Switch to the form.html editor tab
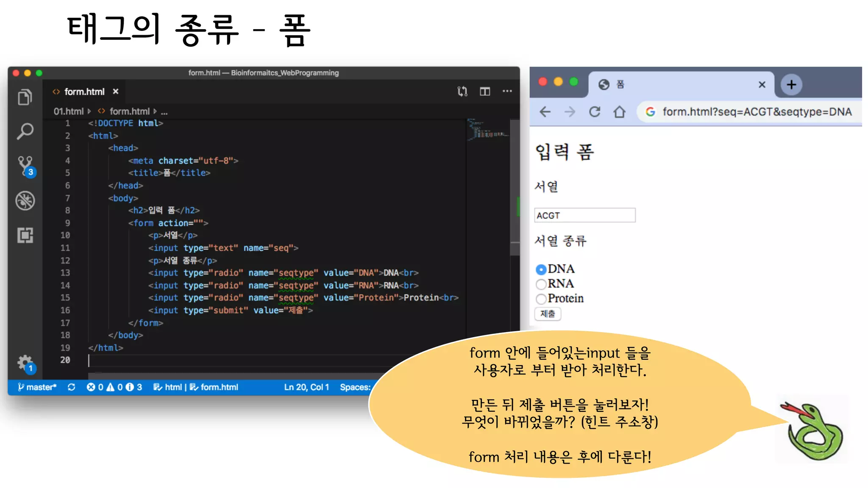This screenshot has width=868, height=488. [84, 91]
